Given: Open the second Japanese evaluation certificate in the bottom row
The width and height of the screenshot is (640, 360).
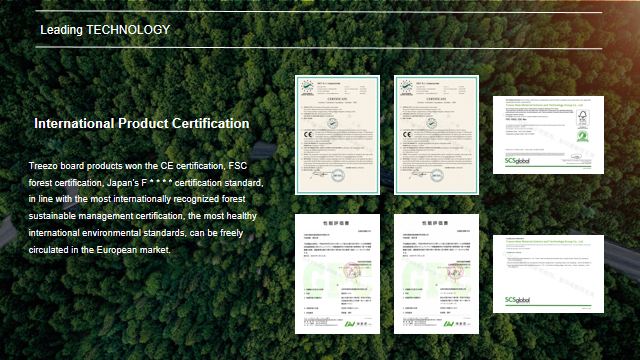Looking at the screenshot, I should click(436, 274).
